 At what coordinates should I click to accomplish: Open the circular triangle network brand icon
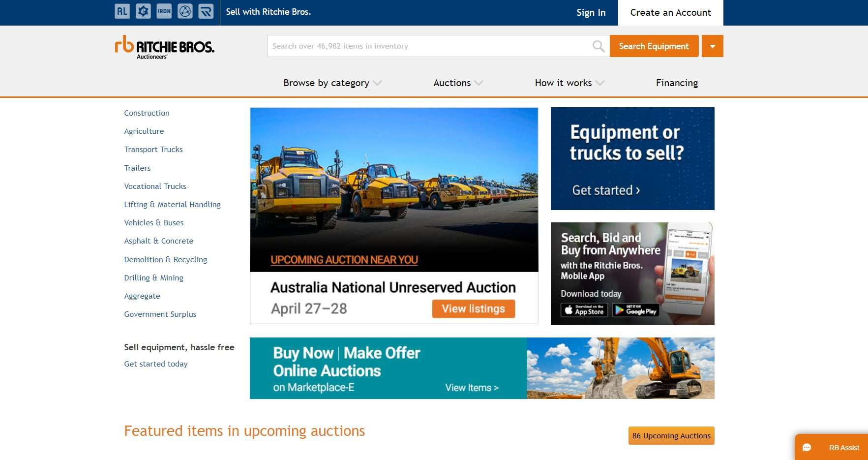coord(185,11)
